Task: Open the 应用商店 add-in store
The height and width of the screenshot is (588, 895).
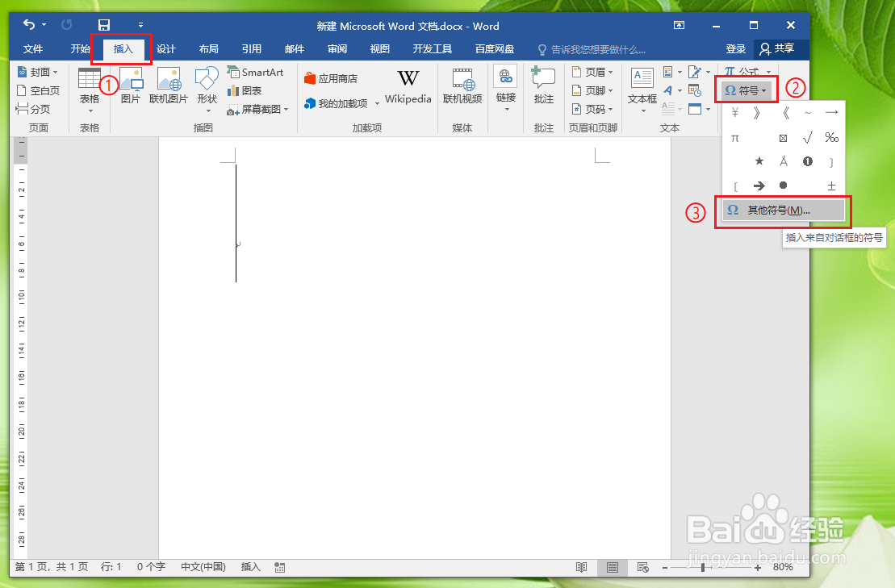Action: (x=331, y=78)
